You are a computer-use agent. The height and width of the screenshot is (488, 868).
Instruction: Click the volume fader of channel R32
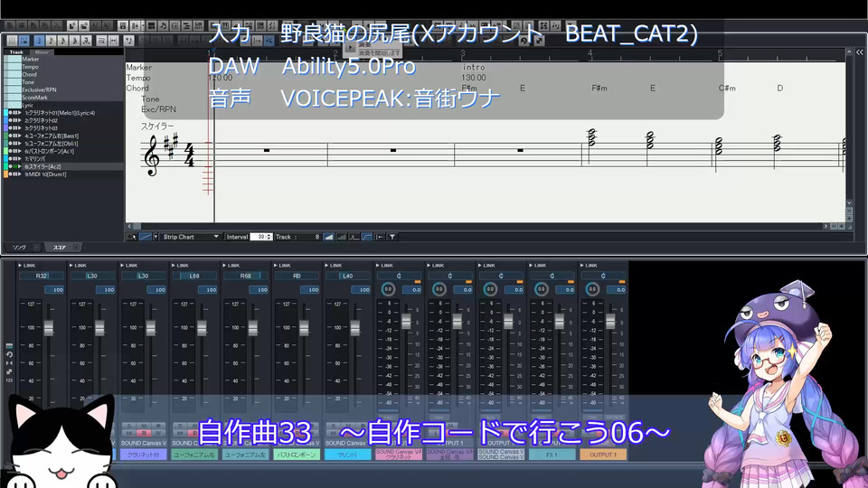click(x=49, y=327)
